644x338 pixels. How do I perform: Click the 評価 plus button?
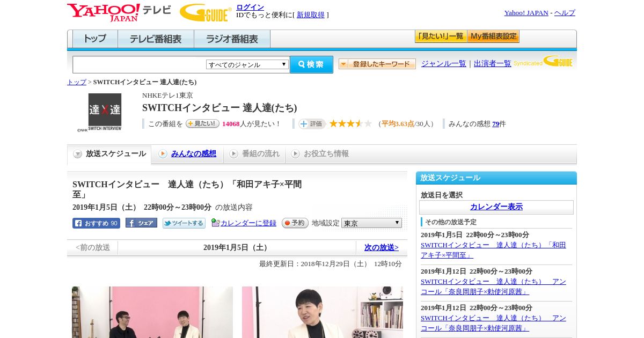click(x=312, y=124)
